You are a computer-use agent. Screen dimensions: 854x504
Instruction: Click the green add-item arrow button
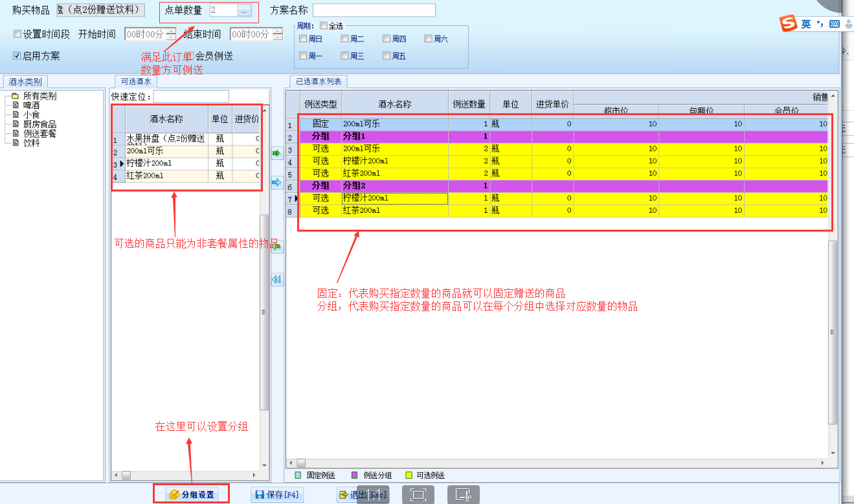276,153
